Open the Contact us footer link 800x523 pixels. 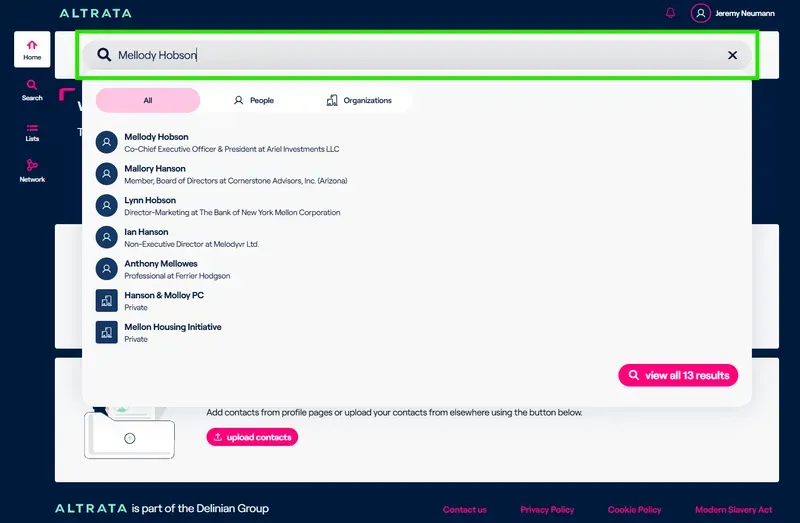point(465,510)
